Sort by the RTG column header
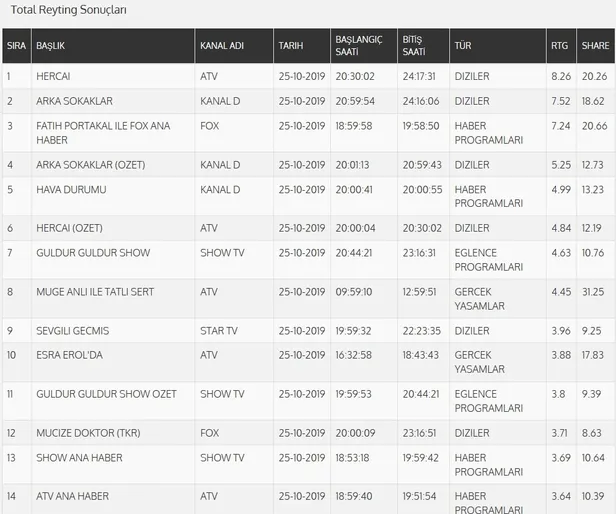Image resolution: width=616 pixels, height=514 pixels. point(558,46)
